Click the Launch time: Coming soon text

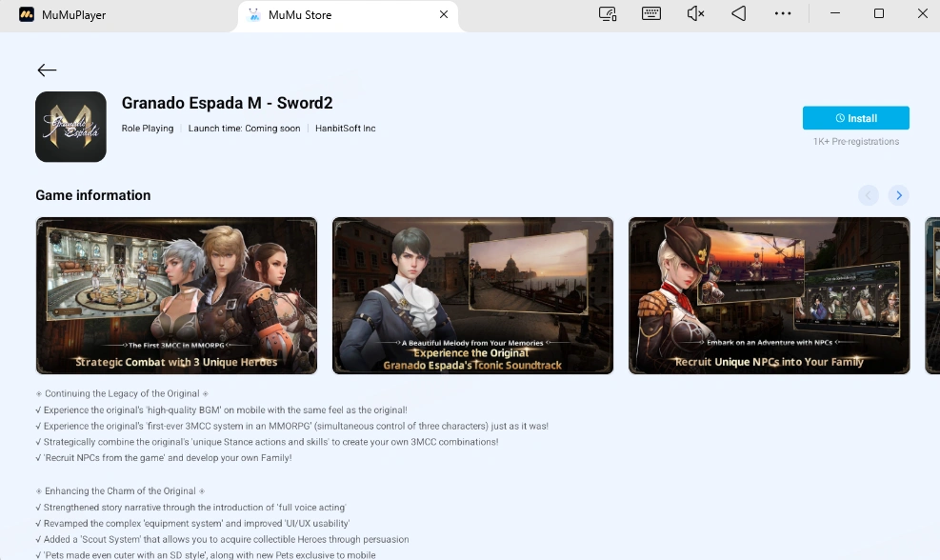tap(244, 129)
